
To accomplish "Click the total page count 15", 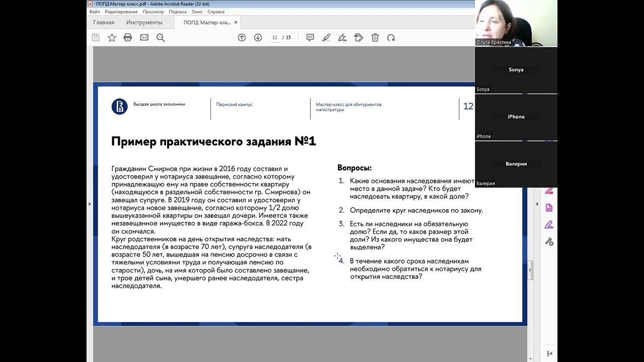I will click(288, 38).
